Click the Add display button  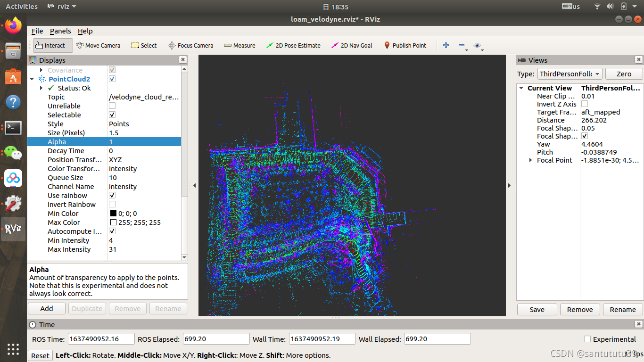47,308
